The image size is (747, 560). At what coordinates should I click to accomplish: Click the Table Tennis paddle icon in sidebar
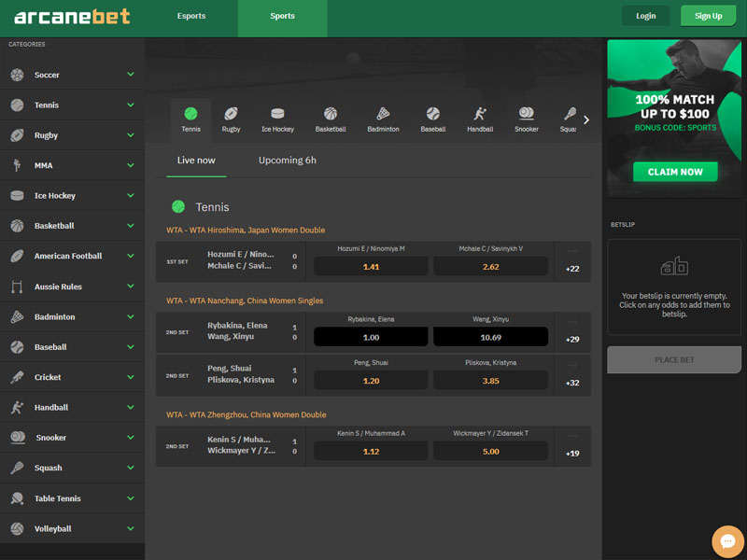click(17, 498)
